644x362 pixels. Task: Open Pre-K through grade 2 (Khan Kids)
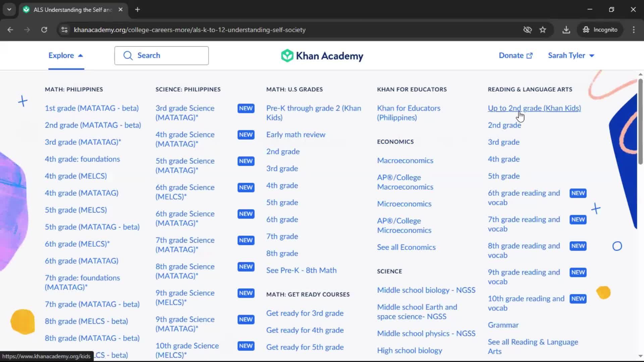click(x=314, y=113)
